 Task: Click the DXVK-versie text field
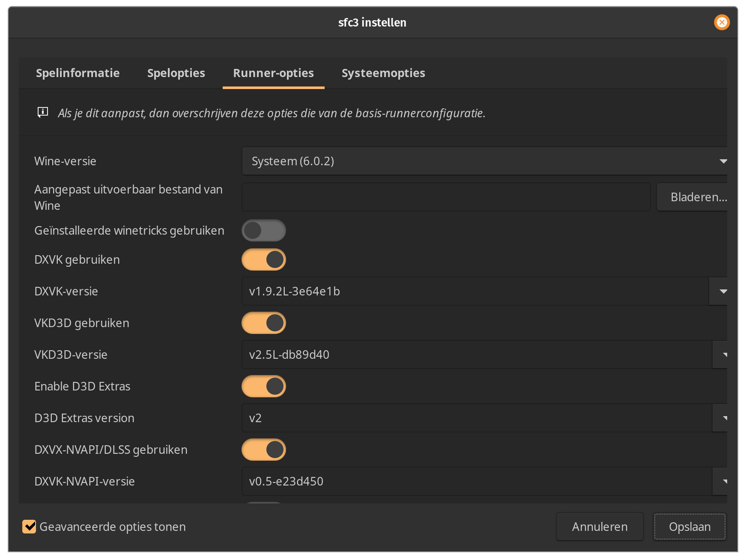[475, 291]
